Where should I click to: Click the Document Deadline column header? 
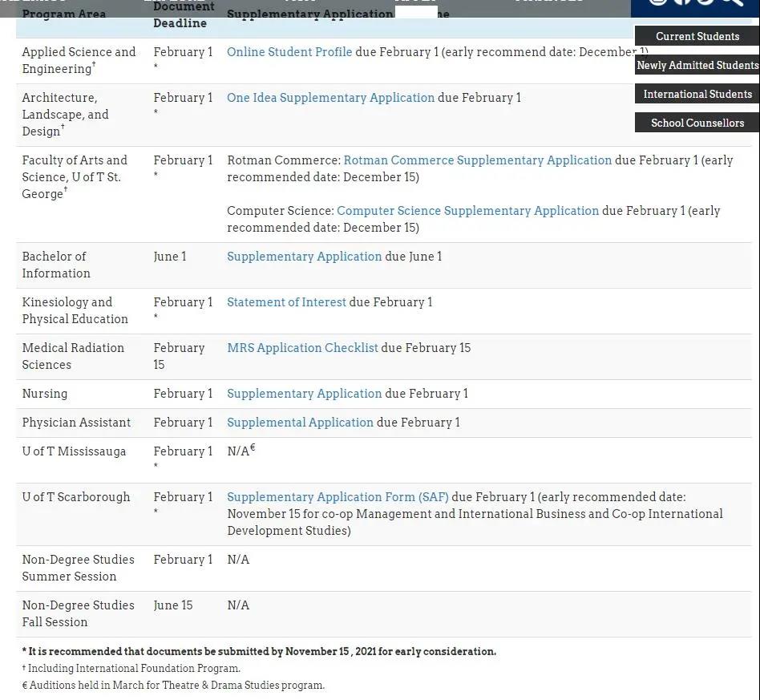click(183, 14)
